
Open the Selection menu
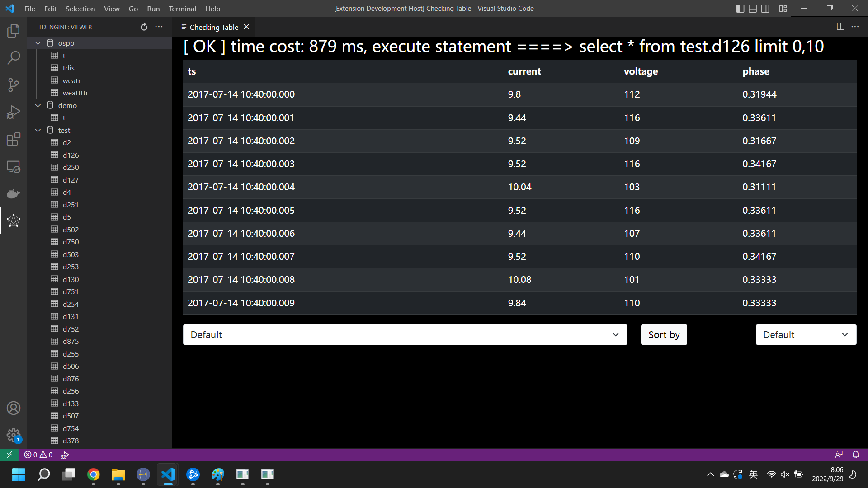click(x=80, y=9)
